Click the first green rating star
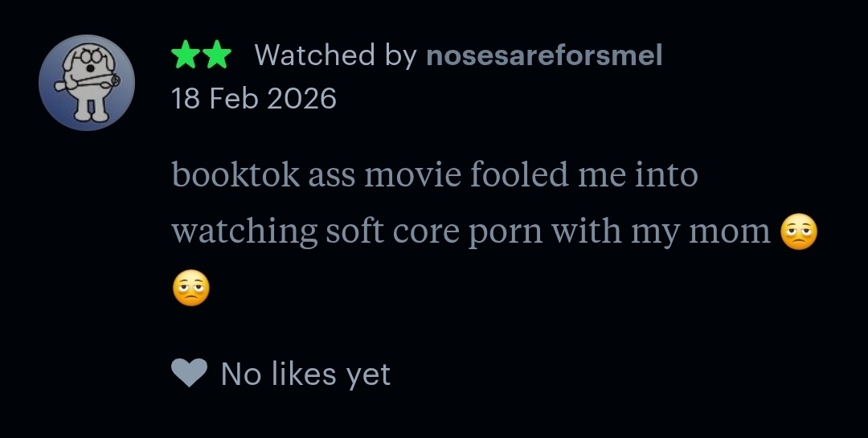 click(x=185, y=55)
